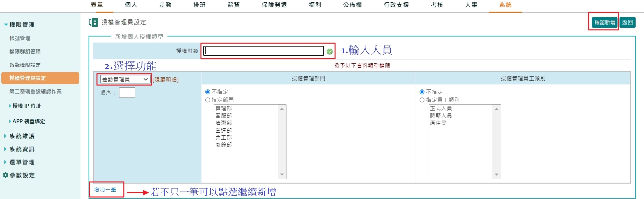The height and width of the screenshot is (199, 644).
Task: Open the 系統 top menu
Action: [x=505, y=5]
